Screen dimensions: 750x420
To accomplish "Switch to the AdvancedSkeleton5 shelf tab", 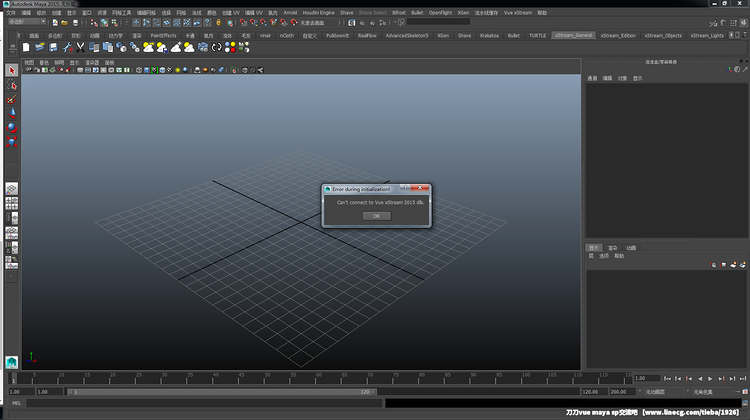I will click(x=407, y=35).
